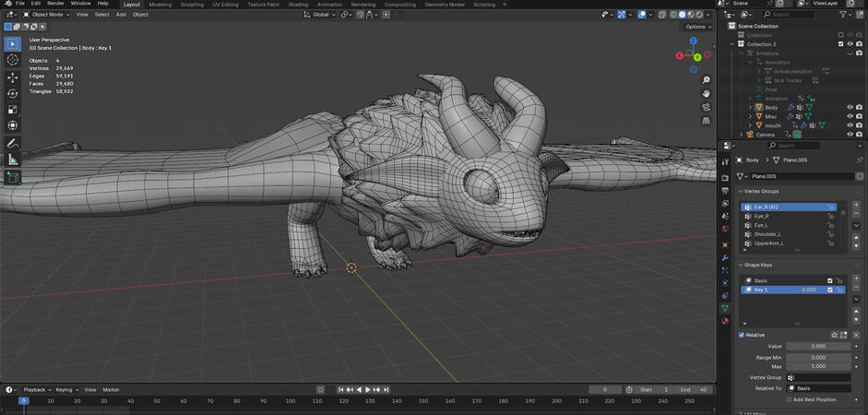
Task: Select the Measure tool
Action: 13,160
